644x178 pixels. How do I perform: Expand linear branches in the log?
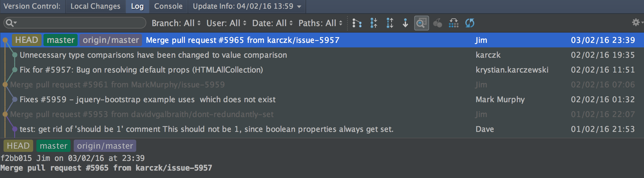[390, 23]
